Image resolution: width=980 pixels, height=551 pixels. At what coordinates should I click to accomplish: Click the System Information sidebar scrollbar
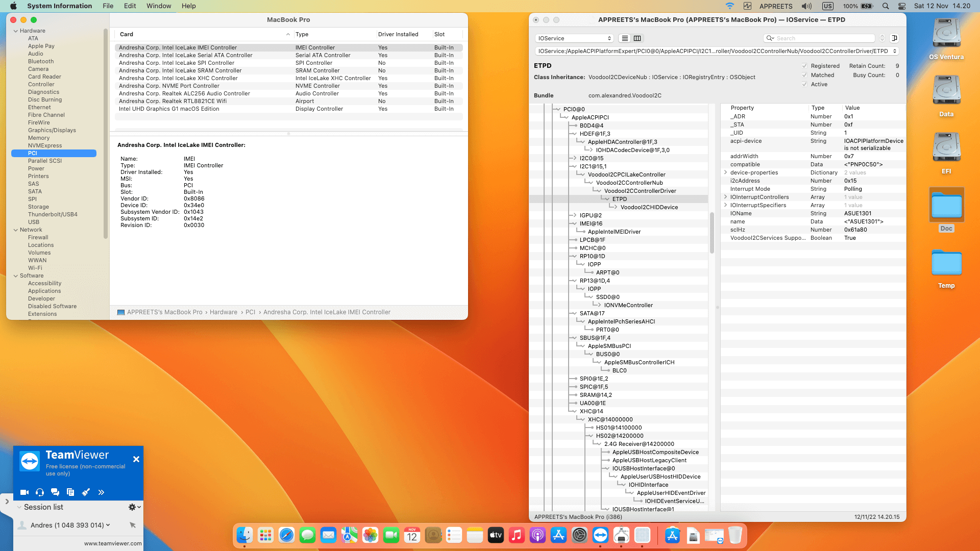(106, 134)
